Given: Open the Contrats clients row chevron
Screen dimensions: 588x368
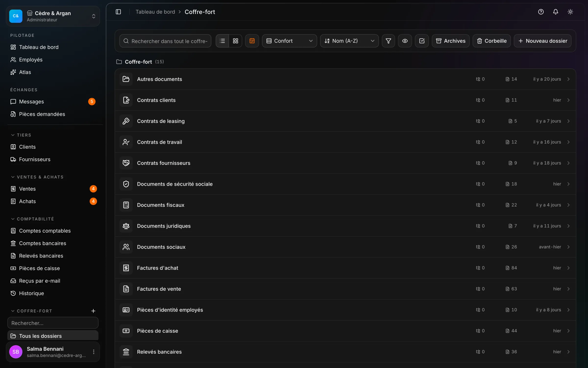Looking at the screenshot, I should click(x=568, y=100).
